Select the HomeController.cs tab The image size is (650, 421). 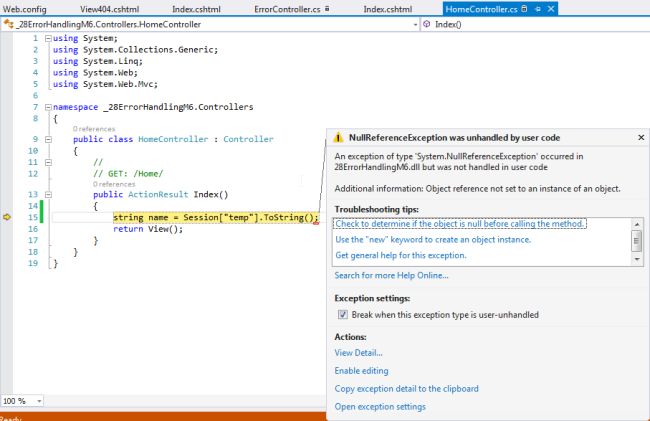(481, 9)
